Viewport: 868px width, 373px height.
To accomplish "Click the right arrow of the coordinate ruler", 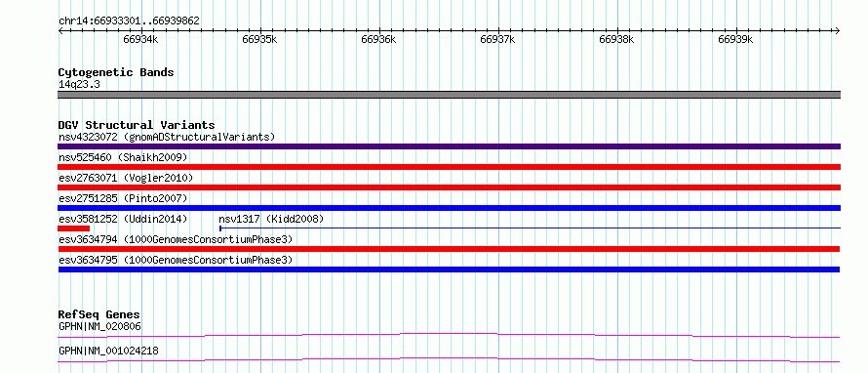I will 838,30.
